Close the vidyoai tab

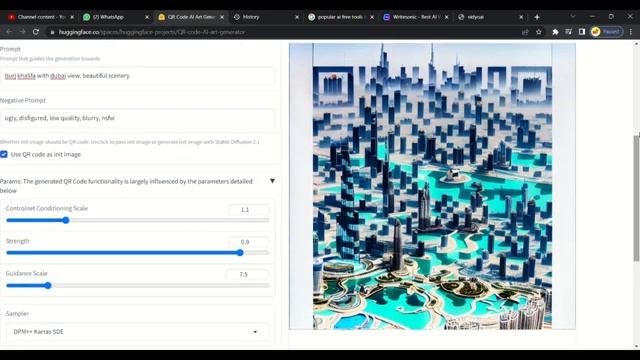(x=521, y=17)
